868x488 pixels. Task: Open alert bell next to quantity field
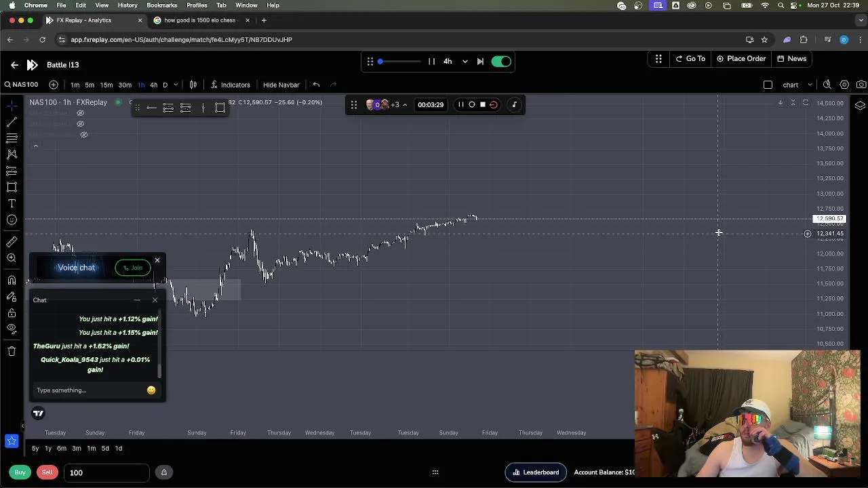163,472
